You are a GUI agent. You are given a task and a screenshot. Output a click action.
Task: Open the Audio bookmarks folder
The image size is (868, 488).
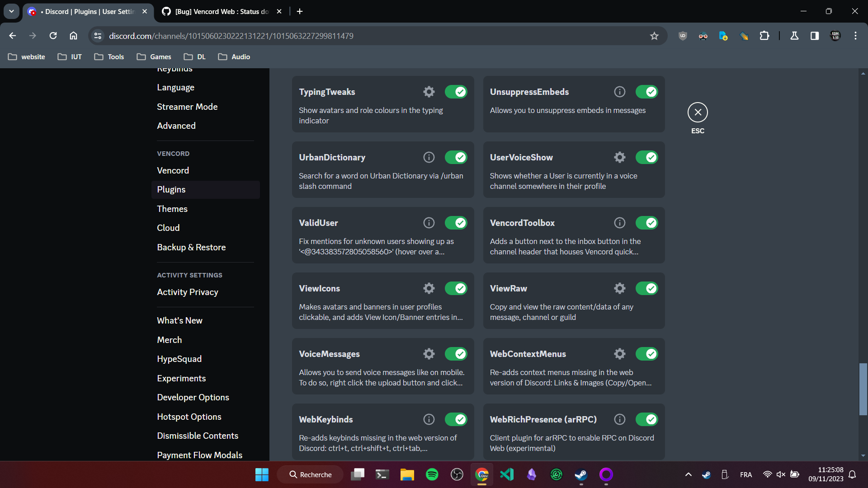234,56
